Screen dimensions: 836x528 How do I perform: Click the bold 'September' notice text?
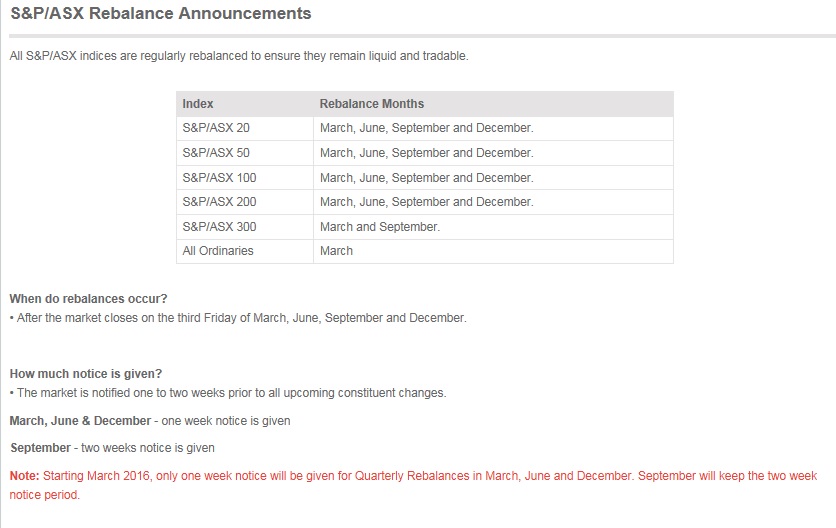41,448
